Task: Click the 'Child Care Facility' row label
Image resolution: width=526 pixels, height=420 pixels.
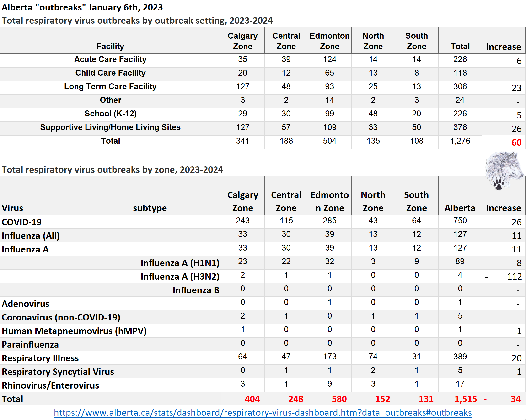Action: (x=110, y=73)
